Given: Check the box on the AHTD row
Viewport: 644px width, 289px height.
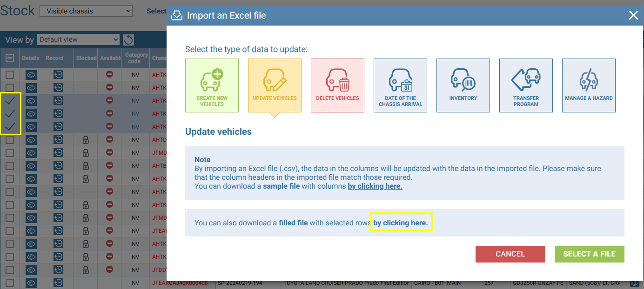Looking at the screenshot, I should click(10, 139).
